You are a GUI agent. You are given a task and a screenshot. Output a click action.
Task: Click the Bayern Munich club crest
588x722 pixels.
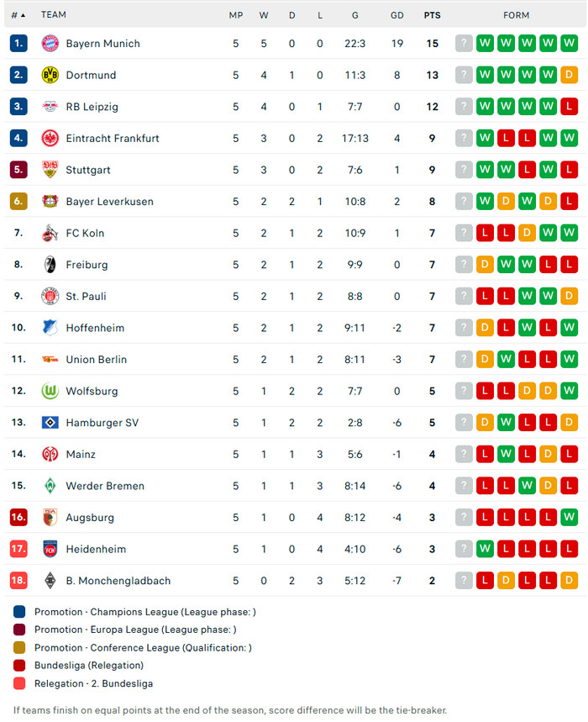click(50, 44)
